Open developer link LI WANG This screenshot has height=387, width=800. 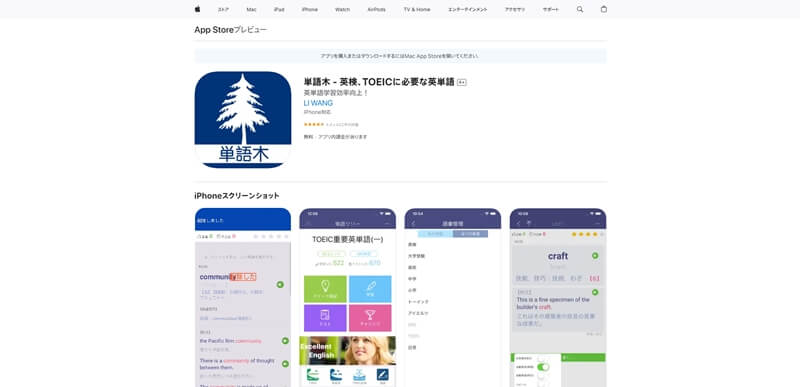[x=318, y=103]
